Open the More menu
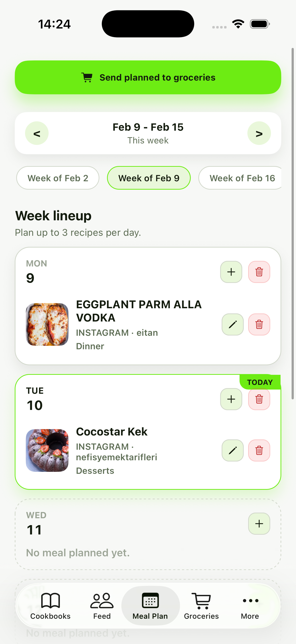This screenshot has width=296, height=644. point(250,605)
